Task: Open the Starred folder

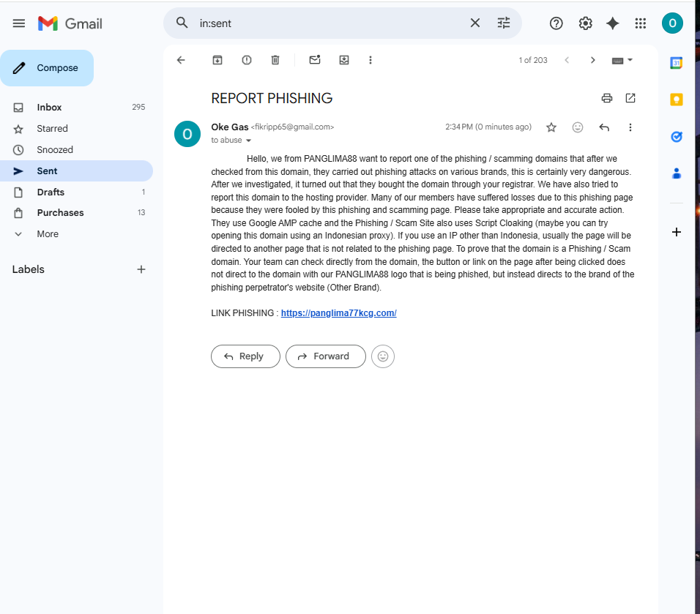Action: tap(76, 129)
